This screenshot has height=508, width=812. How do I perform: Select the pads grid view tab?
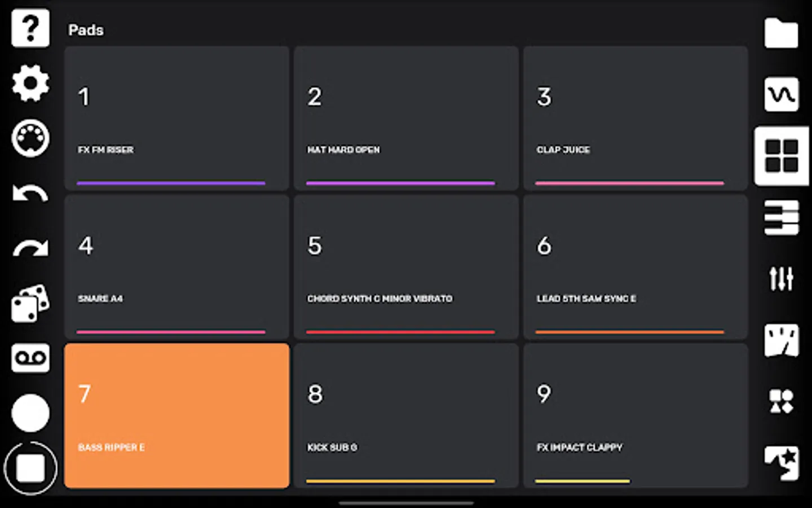click(x=782, y=156)
